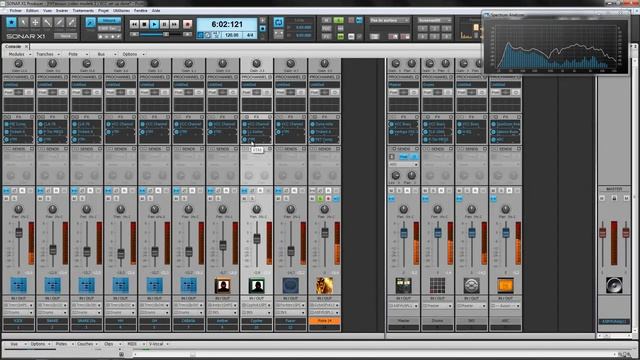Open the Edition menu
Screen dimensions: 640x360
click(33, 11)
